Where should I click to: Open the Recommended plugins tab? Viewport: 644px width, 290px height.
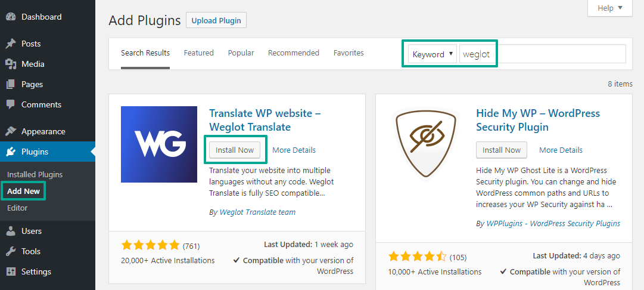click(x=294, y=53)
